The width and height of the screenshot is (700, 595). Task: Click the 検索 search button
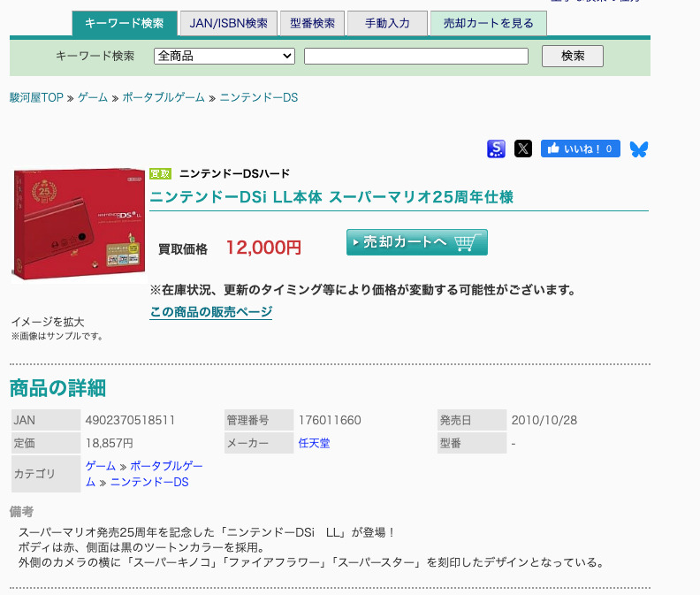[x=573, y=57]
